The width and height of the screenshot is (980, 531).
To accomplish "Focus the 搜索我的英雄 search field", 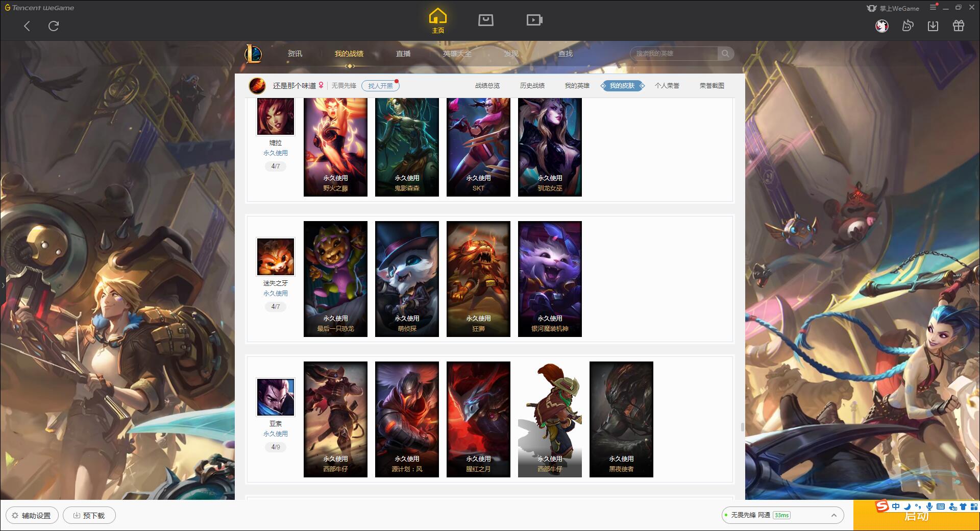I will [x=674, y=54].
